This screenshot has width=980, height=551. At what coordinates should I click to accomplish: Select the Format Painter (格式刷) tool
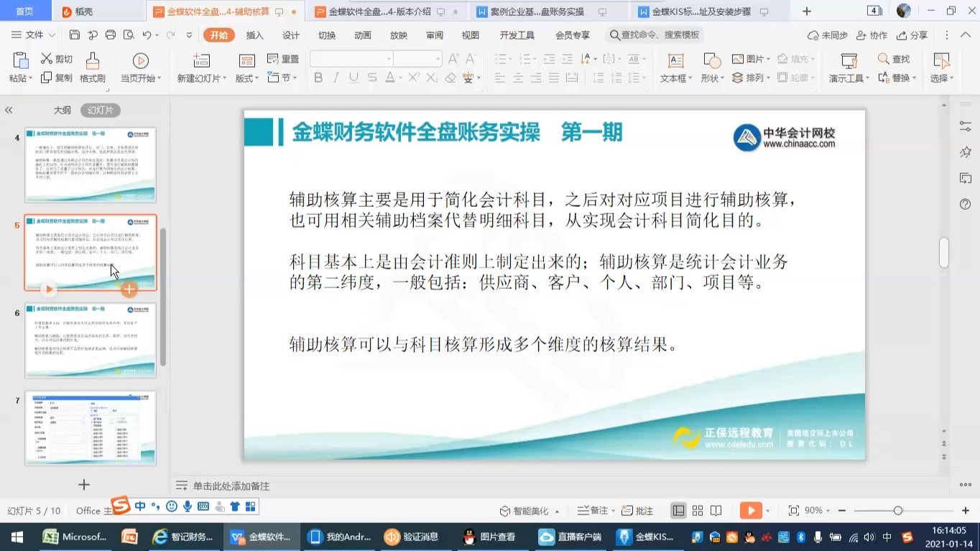click(92, 68)
